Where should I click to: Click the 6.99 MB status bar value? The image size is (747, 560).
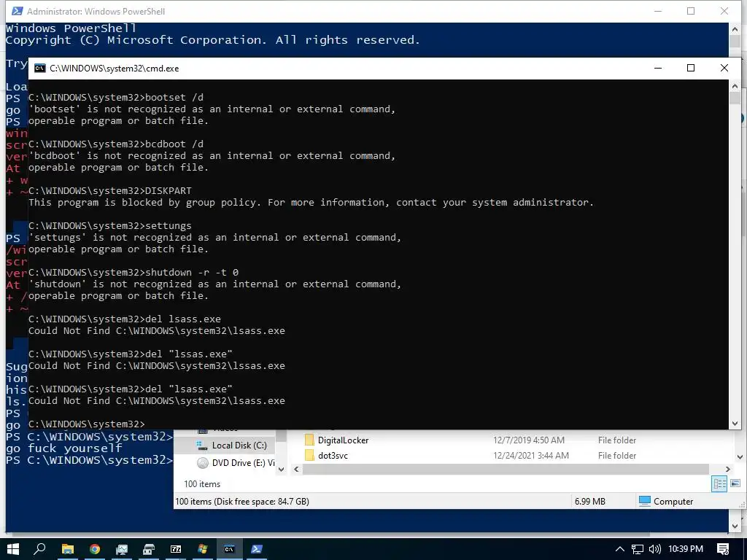point(589,502)
